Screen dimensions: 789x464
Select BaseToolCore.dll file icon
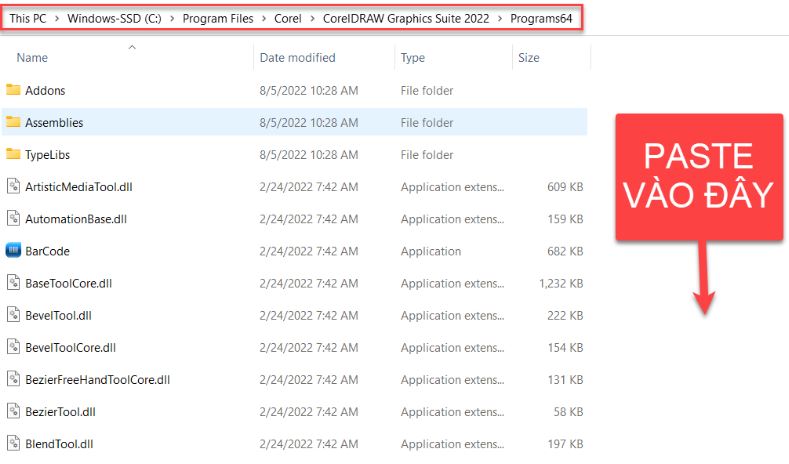13,283
